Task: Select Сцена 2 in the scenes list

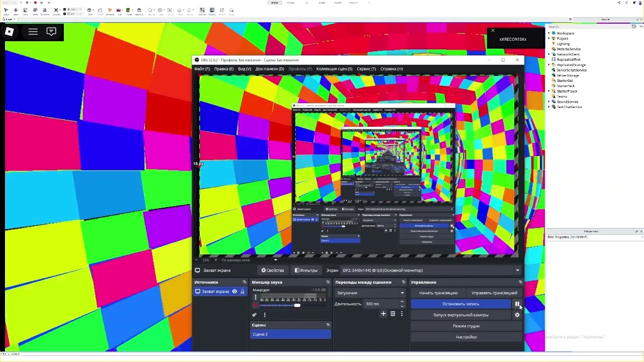Action: coord(291,334)
